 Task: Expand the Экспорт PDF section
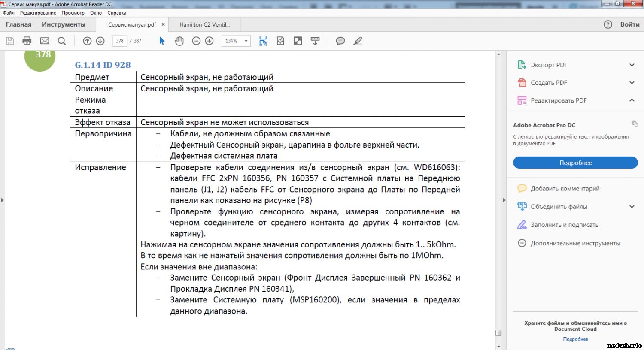pyautogui.click(x=632, y=65)
